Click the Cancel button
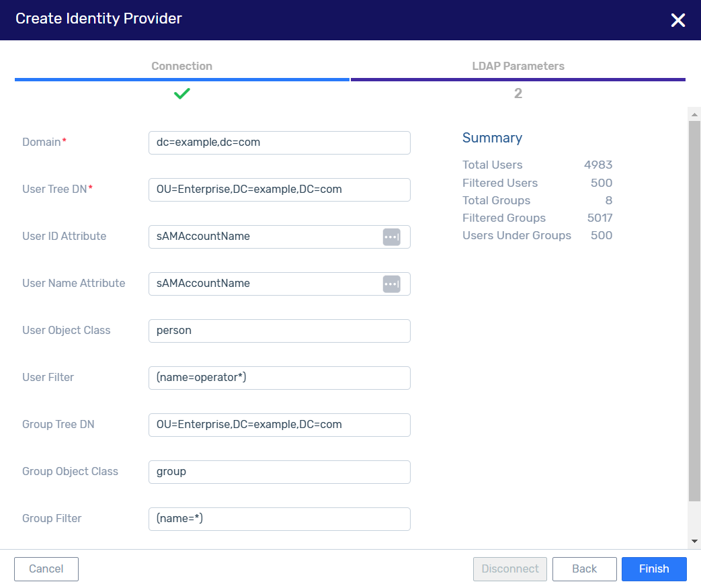The height and width of the screenshot is (588, 701). click(46, 569)
